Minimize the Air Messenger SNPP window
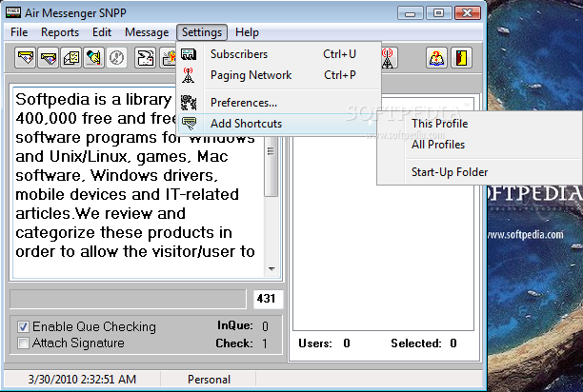The height and width of the screenshot is (392, 583). pyautogui.click(x=410, y=13)
